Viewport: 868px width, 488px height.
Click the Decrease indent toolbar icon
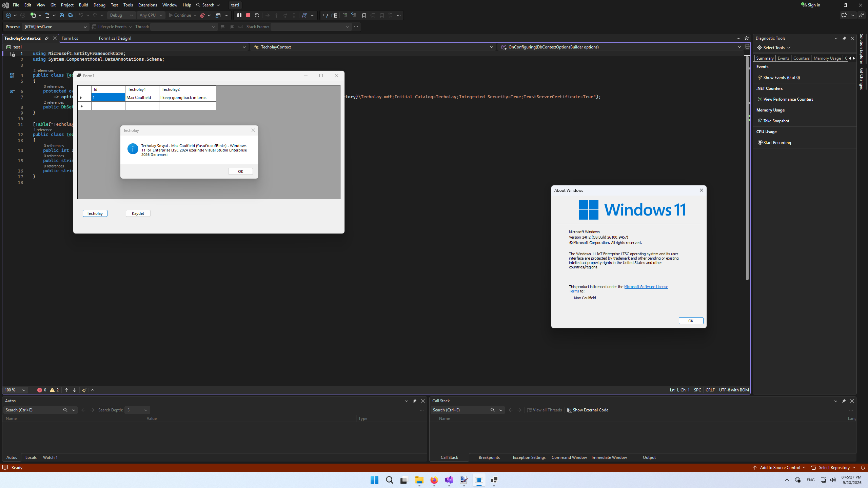345,15
